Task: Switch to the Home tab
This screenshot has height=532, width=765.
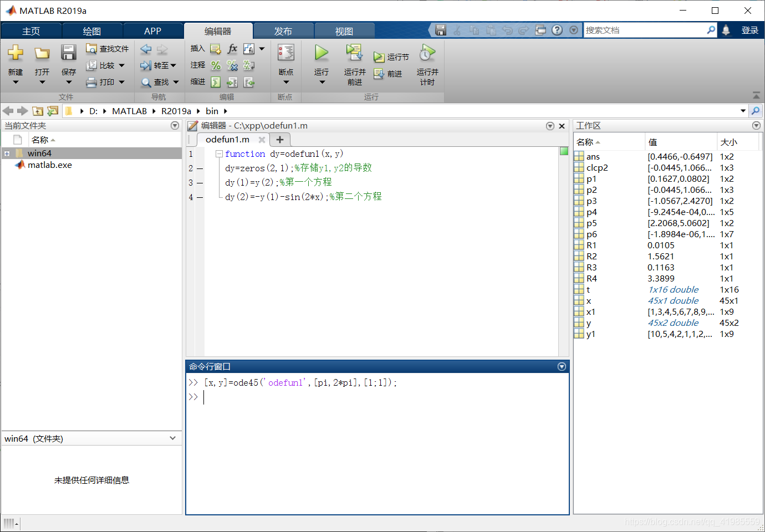Action: coord(31,31)
